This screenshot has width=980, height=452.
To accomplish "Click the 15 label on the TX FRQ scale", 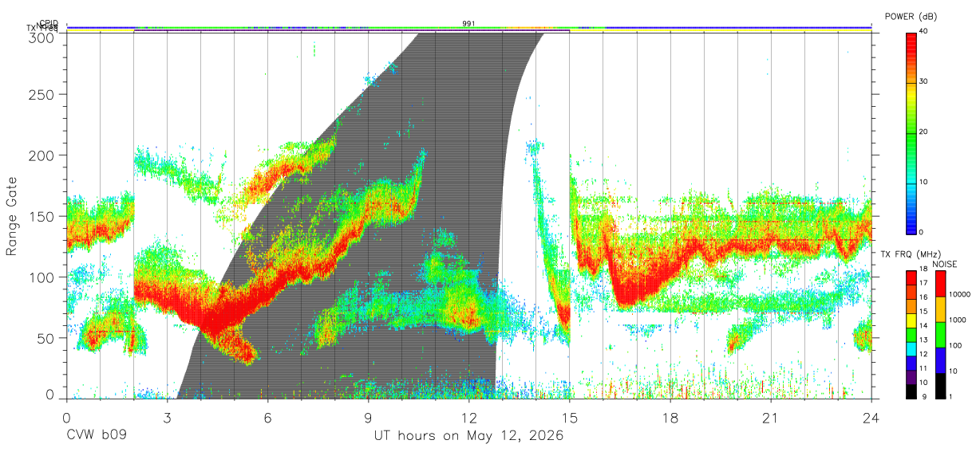I will coord(924,312).
